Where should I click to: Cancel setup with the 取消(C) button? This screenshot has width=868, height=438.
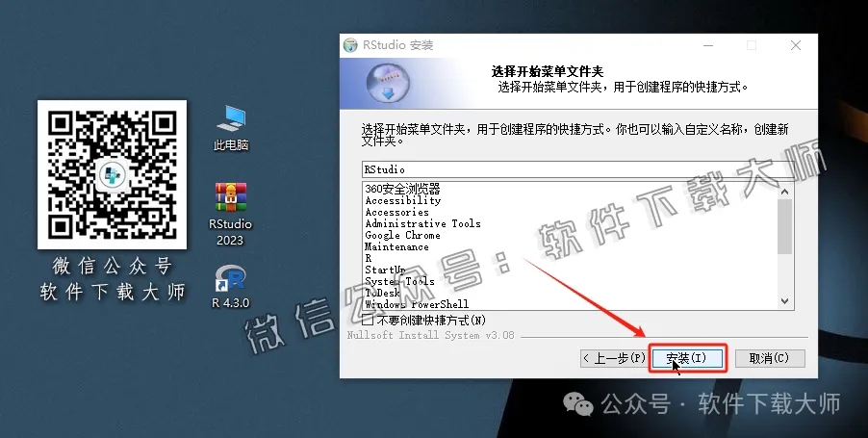[x=770, y=358]
